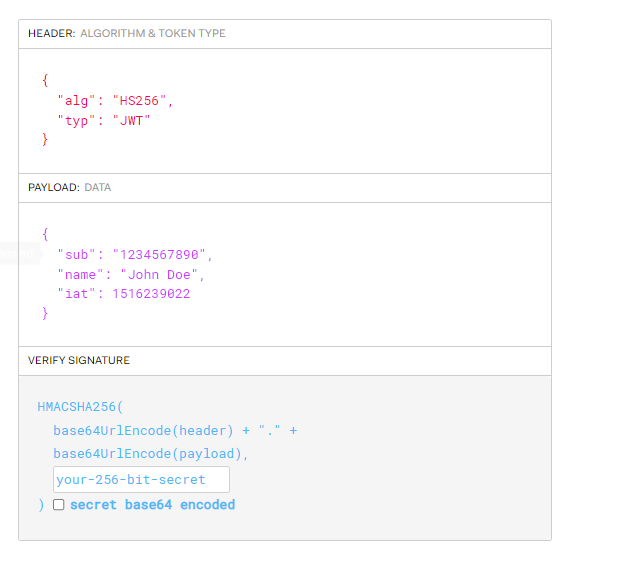Click the HMACSHA256( function text
Screen dimensions: 634x565
click(80, 407)
